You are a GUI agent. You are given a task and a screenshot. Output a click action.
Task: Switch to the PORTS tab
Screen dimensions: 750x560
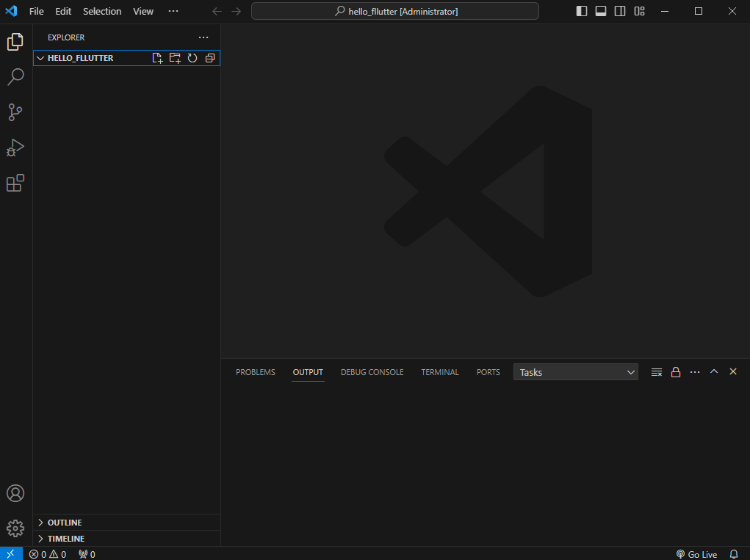pyautogui.click(x=488, y=372)
